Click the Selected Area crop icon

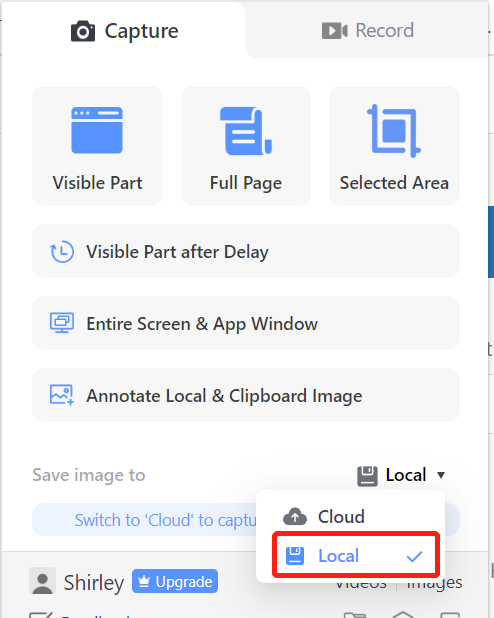tap(394, 131)
